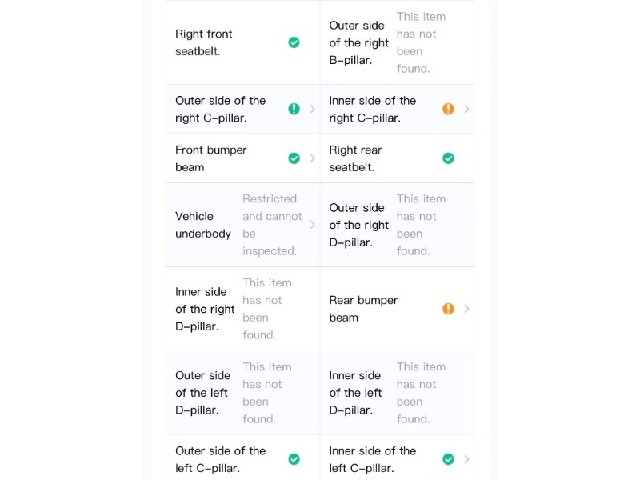The image size is (640, 480).
Task: Open Rear bumper beam details chevron
Action: point(467,309)
